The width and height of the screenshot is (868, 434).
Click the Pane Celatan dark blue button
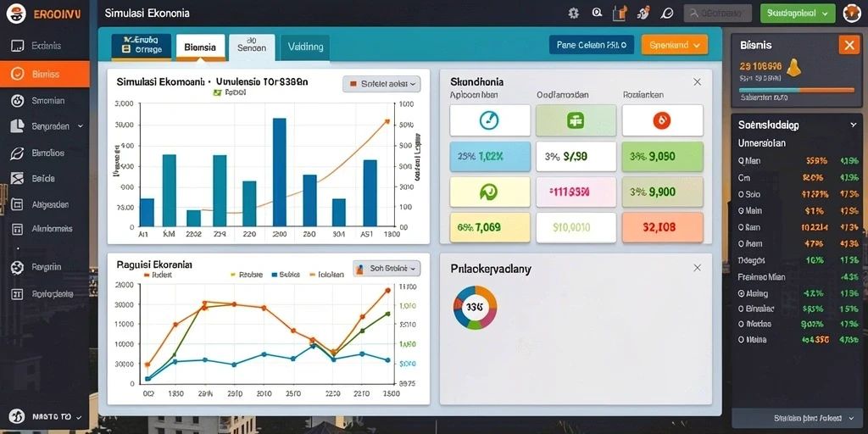(591, 45)
